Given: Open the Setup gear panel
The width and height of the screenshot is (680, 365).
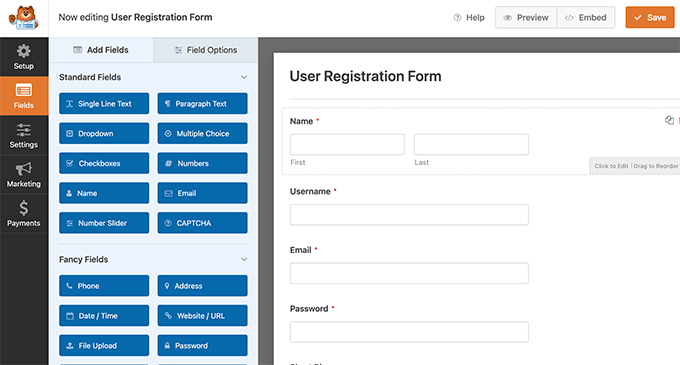Looking at the screenshot, I should (24, 57).
